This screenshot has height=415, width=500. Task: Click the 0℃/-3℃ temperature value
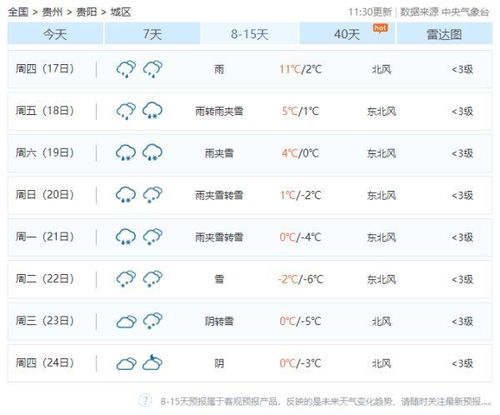pos(301,363)
